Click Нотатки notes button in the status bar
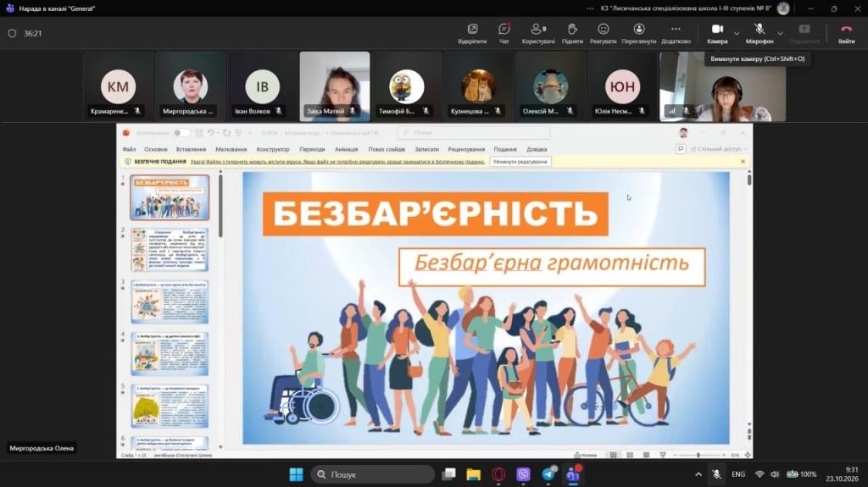Viewport: 868px width, 487px height. coord(586,455)
